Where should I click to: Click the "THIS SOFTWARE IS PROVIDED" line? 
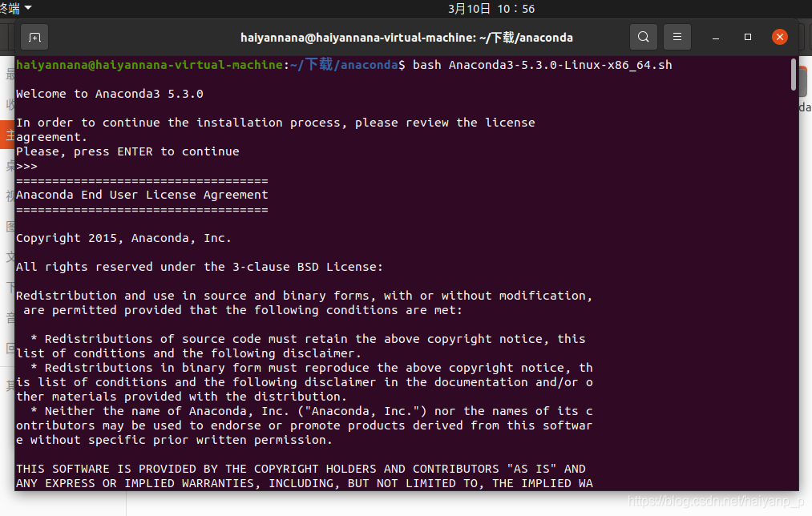301,469
